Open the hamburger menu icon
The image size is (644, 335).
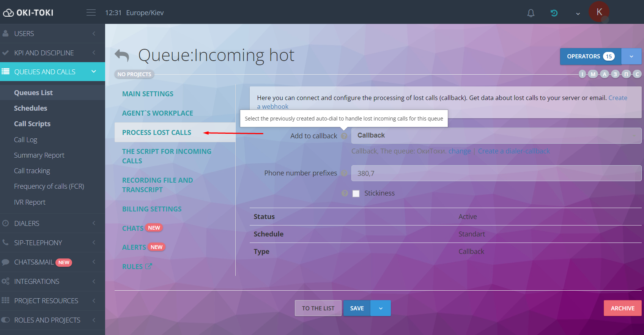click(91, 13)
